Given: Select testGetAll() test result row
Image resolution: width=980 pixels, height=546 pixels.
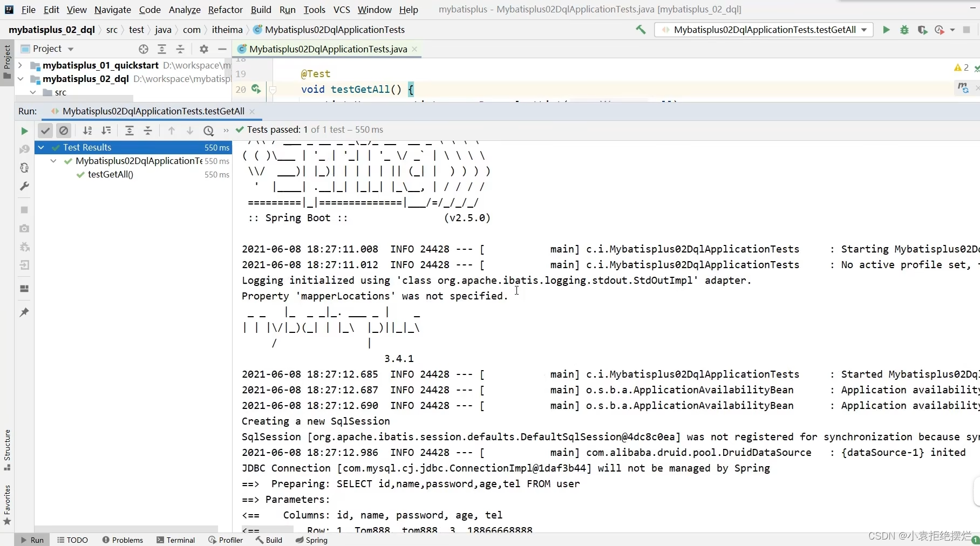Looking at the screenshot, I should (133, 174).
